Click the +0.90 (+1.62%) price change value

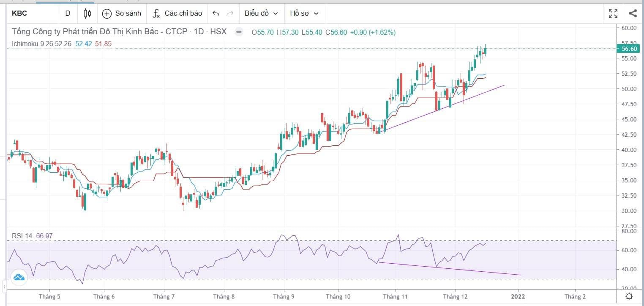(373, 32)
